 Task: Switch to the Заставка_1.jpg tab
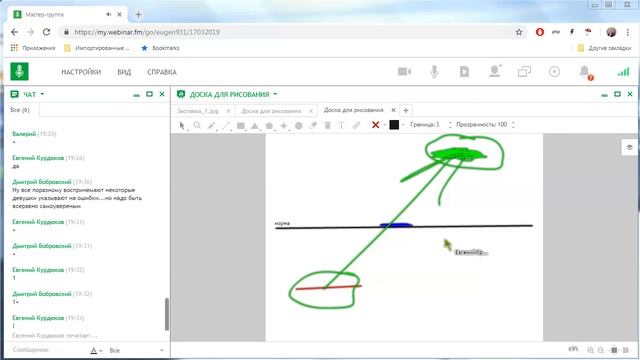pyautogui.click(x=198, y=111)
